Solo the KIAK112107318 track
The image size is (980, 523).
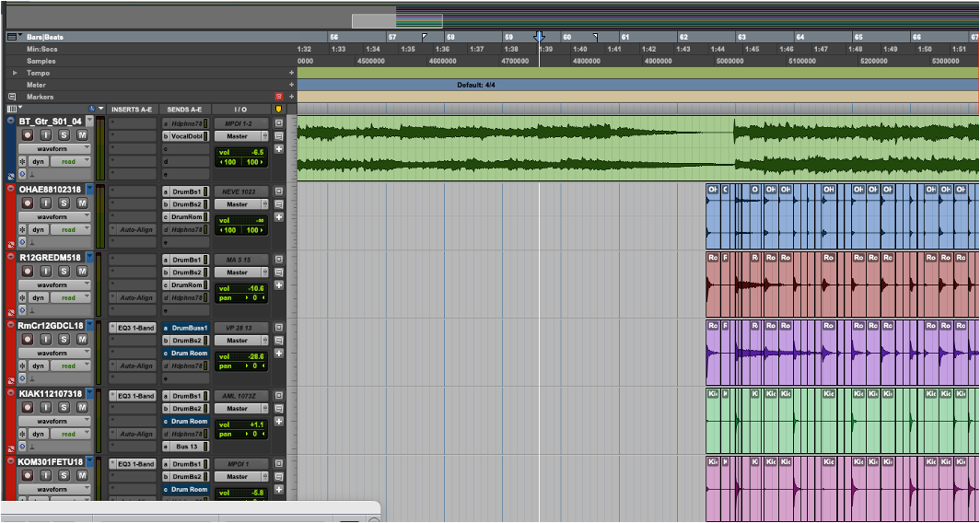(x=64, y=407)
